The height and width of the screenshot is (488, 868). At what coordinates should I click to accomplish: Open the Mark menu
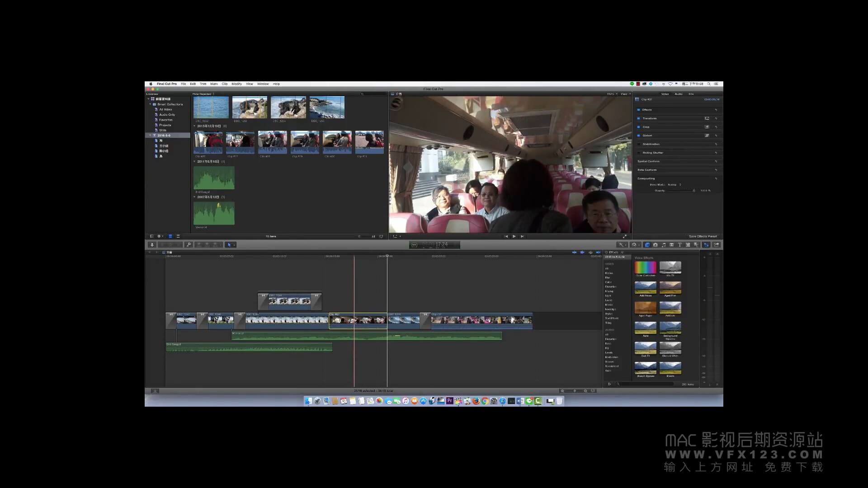click(214, 84)
